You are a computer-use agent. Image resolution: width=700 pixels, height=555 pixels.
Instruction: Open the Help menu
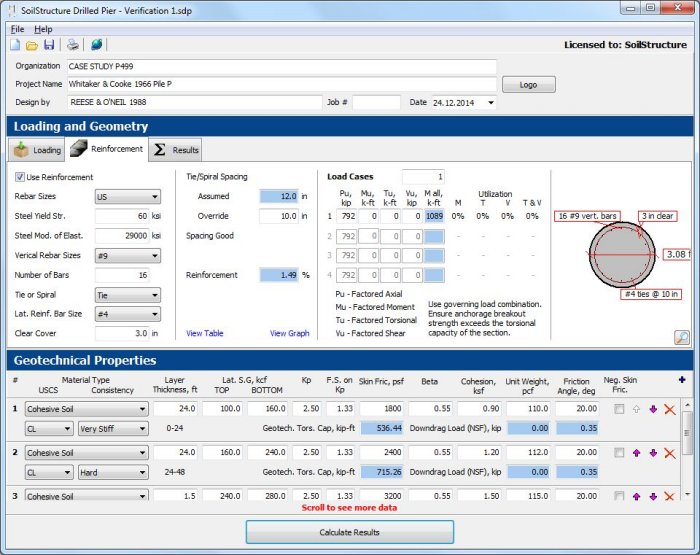pyautogui.click(x=43, y=29)
